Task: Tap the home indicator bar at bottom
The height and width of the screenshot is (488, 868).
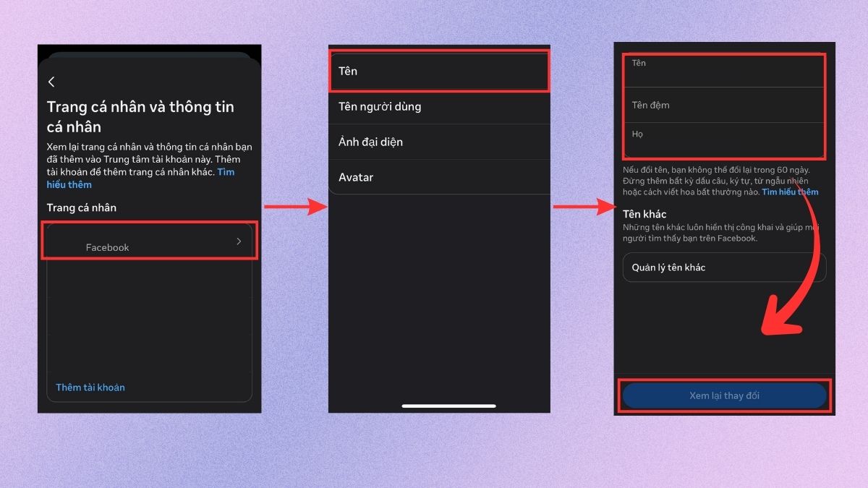Action: pyautogui.click(x=448, y=406)
